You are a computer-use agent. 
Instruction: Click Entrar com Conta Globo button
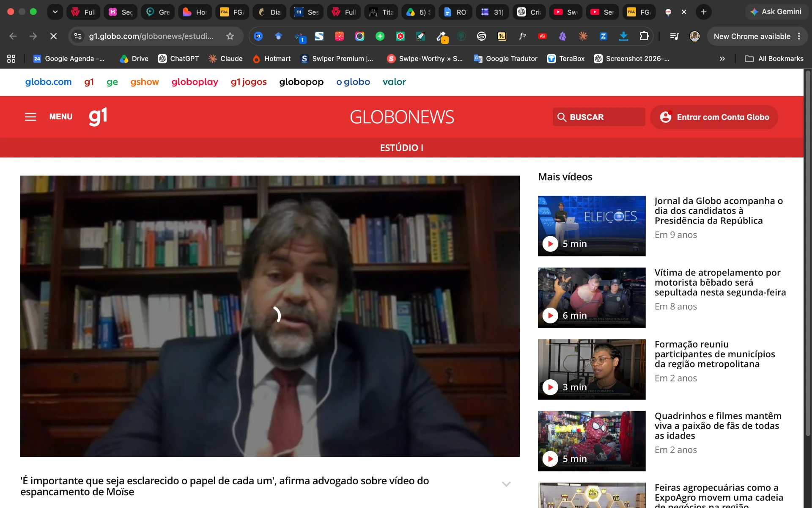coord(714,117)
